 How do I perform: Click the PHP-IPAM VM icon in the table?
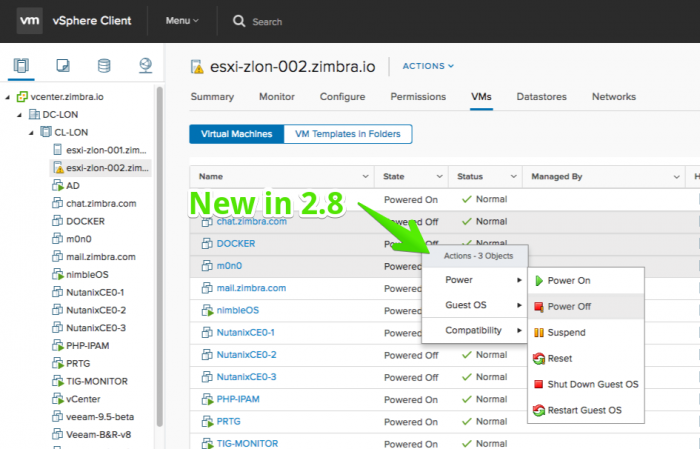[x=207, y=399]
